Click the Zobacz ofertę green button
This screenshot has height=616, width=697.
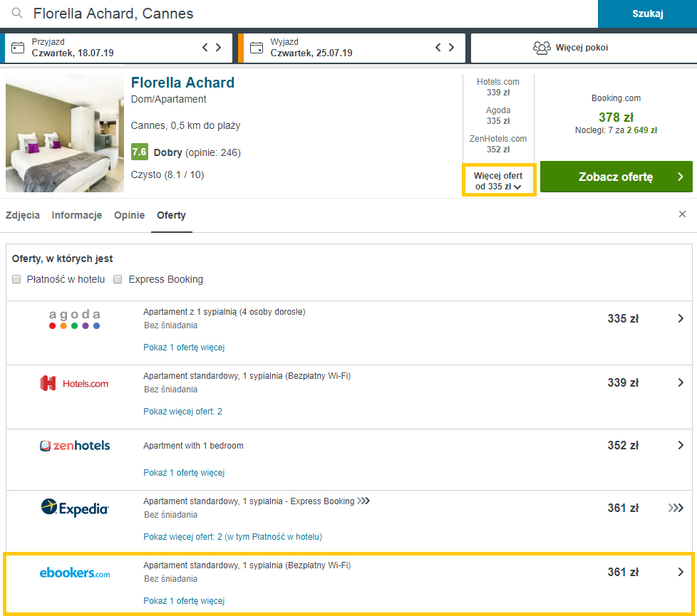coord(616,177)
